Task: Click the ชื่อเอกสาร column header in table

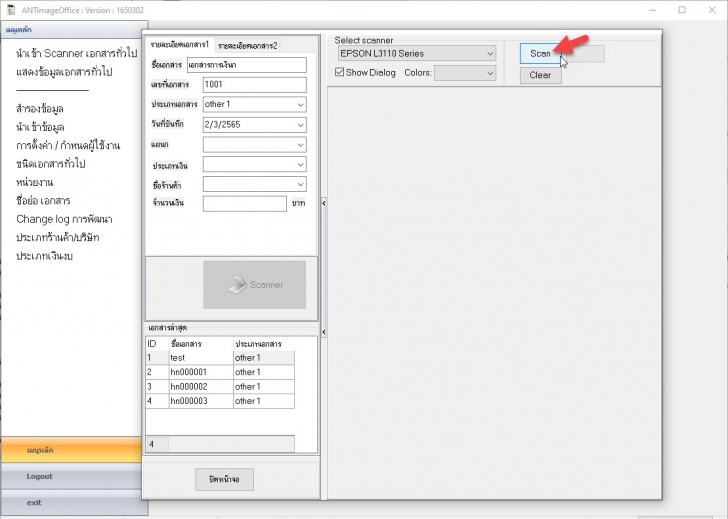Action: pyautogui.click(x=201, y=344)
